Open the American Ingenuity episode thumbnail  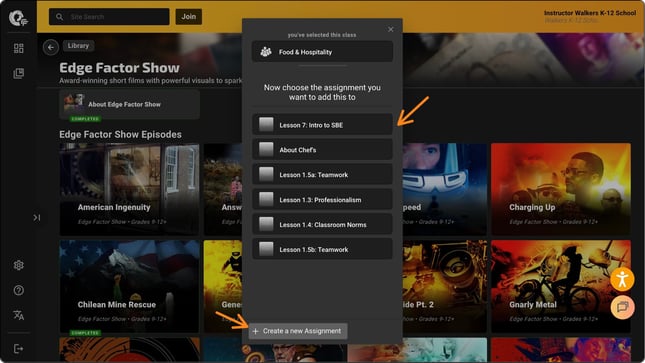coord(130,189)
